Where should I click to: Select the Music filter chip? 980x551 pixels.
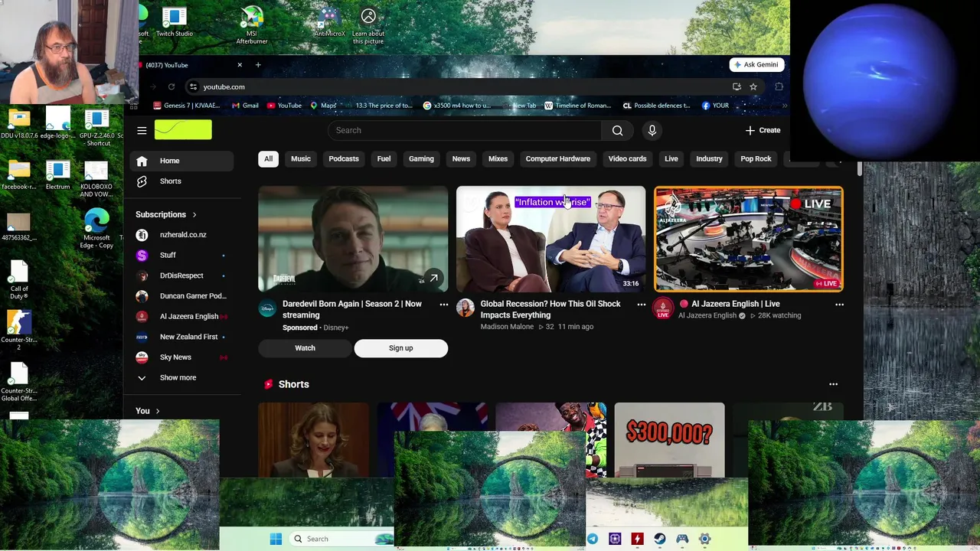300,158
